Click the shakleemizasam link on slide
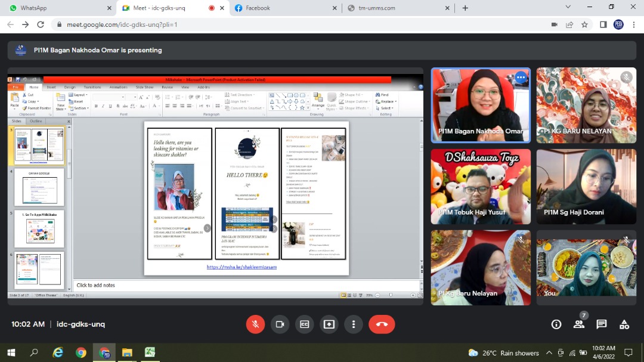Screen dimensions: 644x362 point(241,267)
